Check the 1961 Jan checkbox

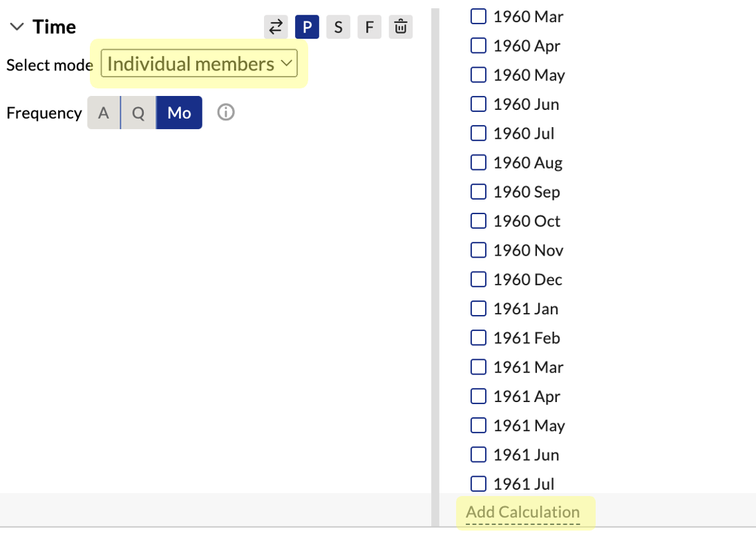(x=478, y=308)
